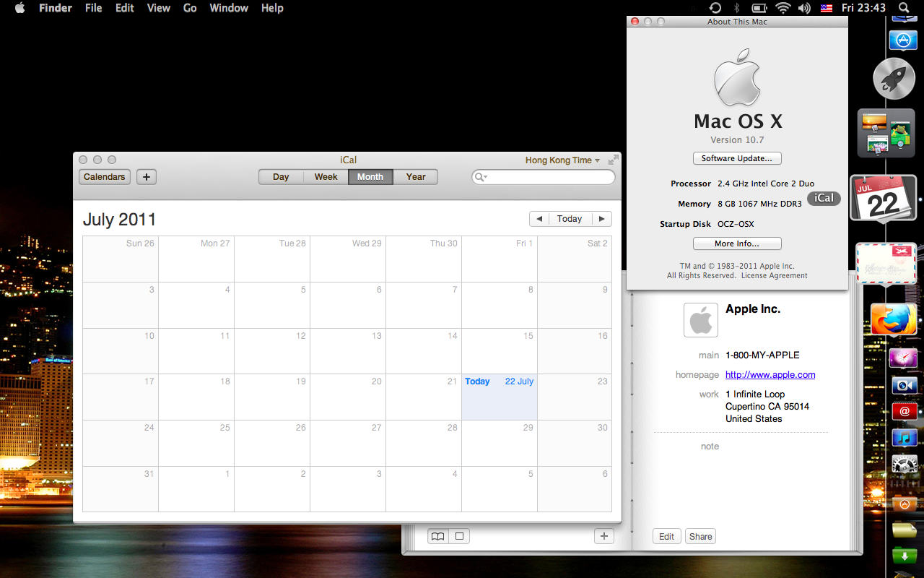Open the App Store from the Dock
This screenshot has width=924, height=578.
(x=902, y=39)
